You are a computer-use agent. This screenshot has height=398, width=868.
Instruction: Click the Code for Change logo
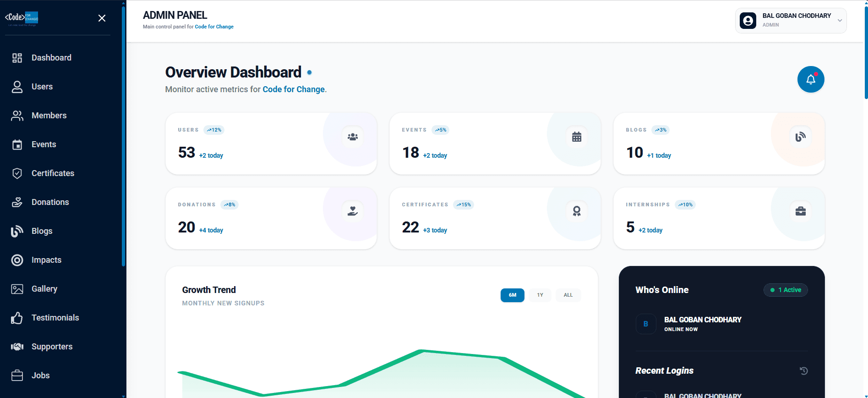[x=22, y=18]
